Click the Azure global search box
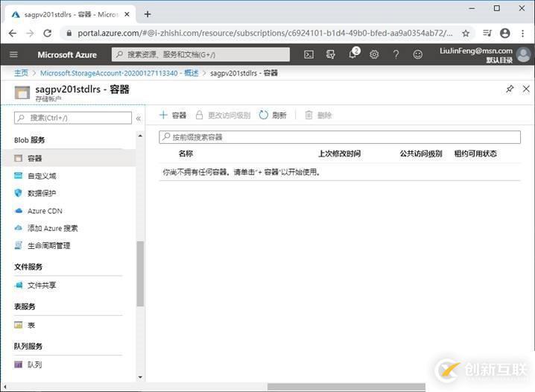Image resolution: width=535 pixels, height=392 pixels. (x=201, y=54)
